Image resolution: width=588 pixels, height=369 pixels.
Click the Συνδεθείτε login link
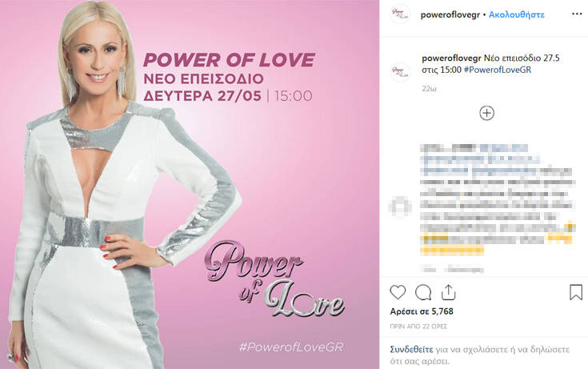[x=411, y=350]
